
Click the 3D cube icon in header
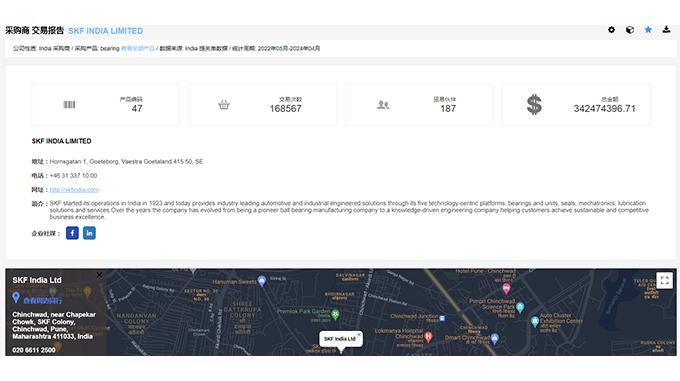click(630, 30)
